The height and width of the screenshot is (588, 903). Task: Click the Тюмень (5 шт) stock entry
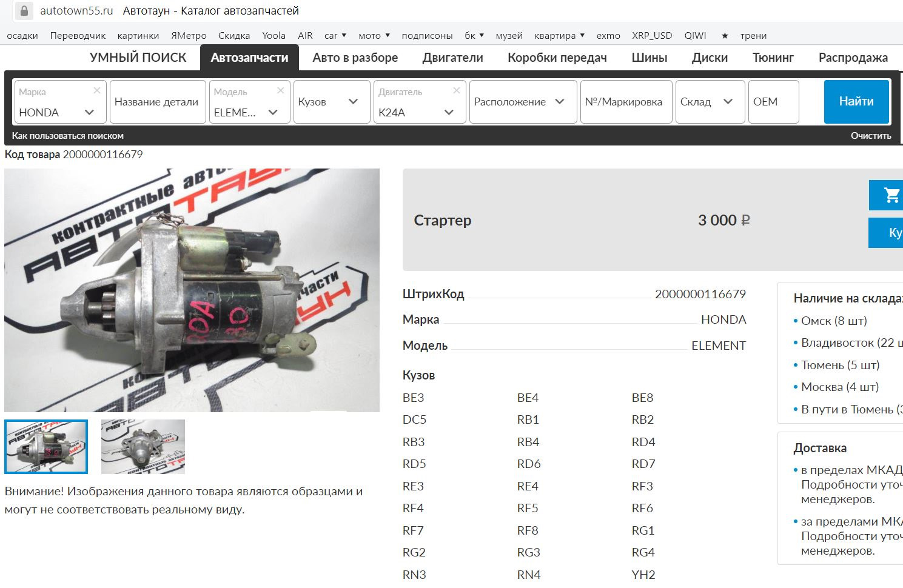point(840,365)
